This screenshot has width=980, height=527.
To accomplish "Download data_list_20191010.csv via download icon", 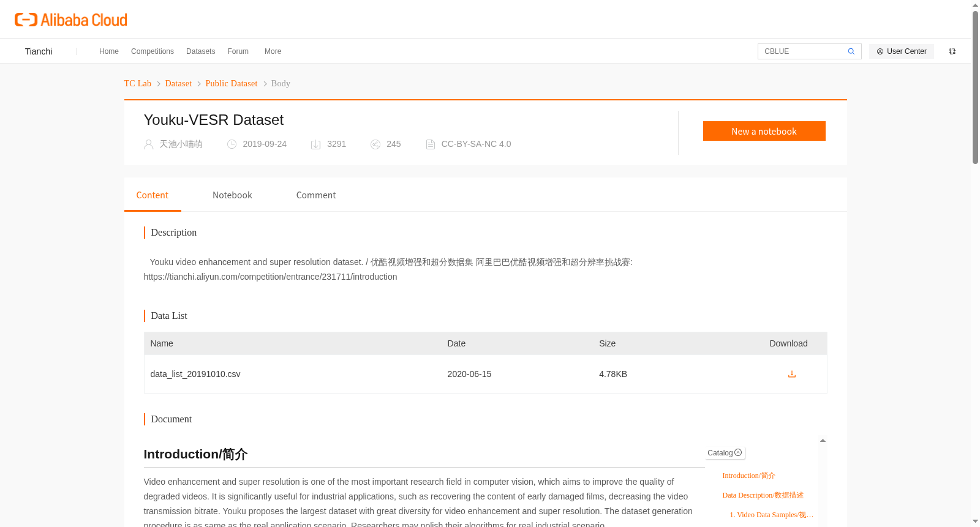I will coord(792,374).
